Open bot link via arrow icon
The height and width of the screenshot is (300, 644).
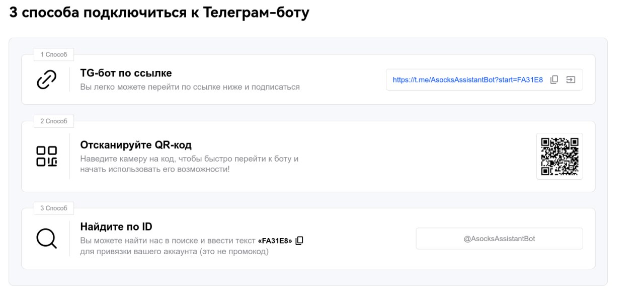click(571, 80)
